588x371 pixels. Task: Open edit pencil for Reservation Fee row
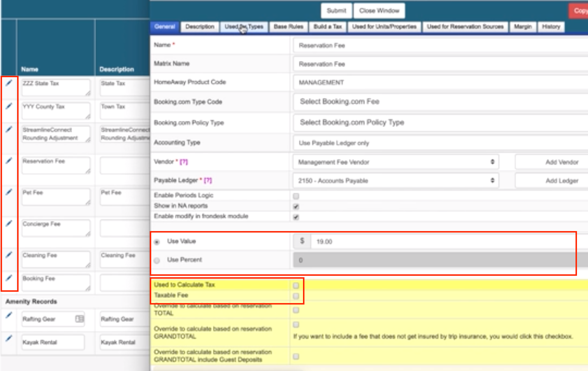coord(9,161)
